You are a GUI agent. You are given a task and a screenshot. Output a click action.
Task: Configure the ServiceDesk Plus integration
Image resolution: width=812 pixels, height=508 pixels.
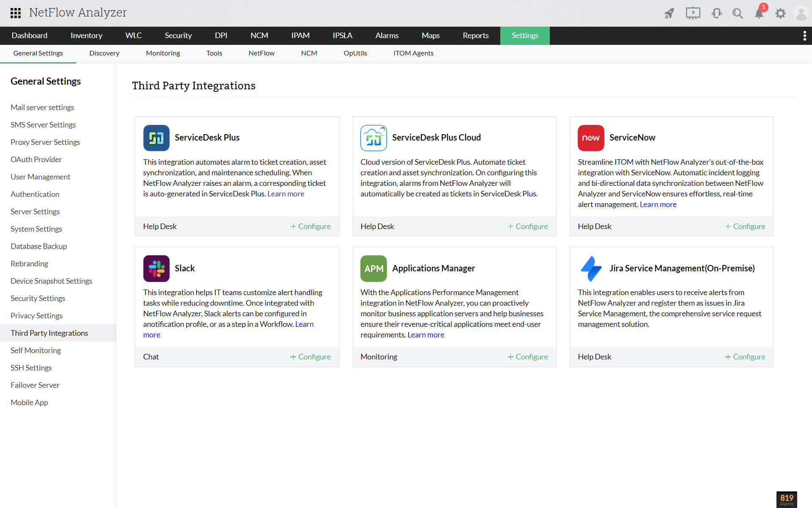pyautogui.click(x=310, y=226)
